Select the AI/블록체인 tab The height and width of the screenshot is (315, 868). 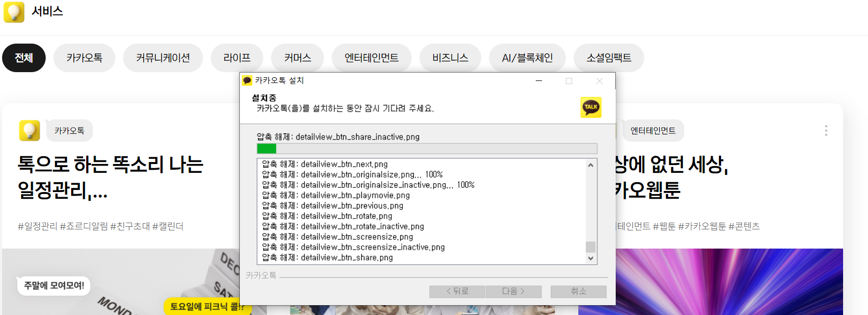point(527,58)
